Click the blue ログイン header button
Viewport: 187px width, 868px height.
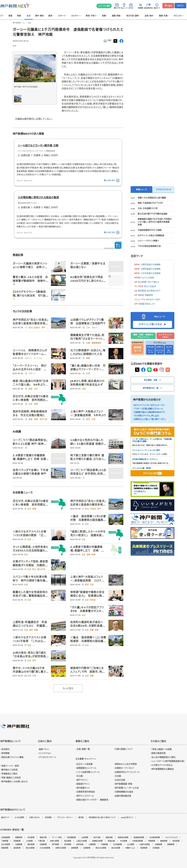click(x=180, y=6)
